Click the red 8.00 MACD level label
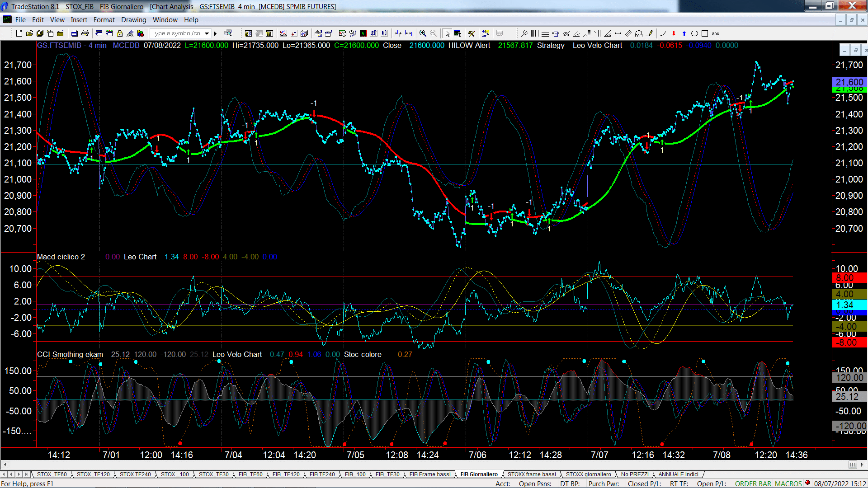The height and width of the screenshot is (488, 868). tap(849, 278)
